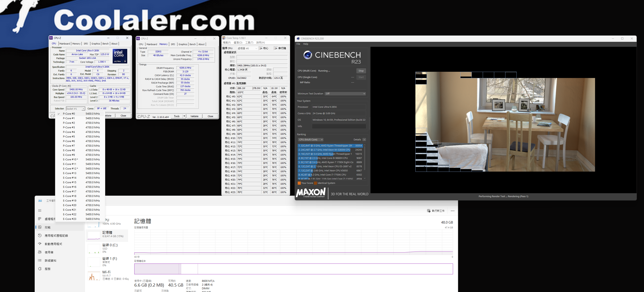Open the 檔案(F) menu in Core Temp
The height and width of the screenshot is (292, 644).
pos(227,43)
